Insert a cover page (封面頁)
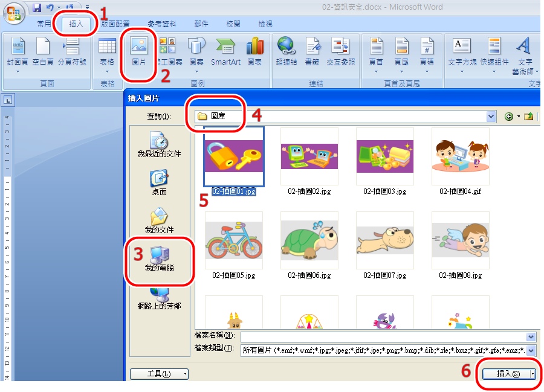The height and width of the screenshot is (392, 544). [x=18, y=54]
